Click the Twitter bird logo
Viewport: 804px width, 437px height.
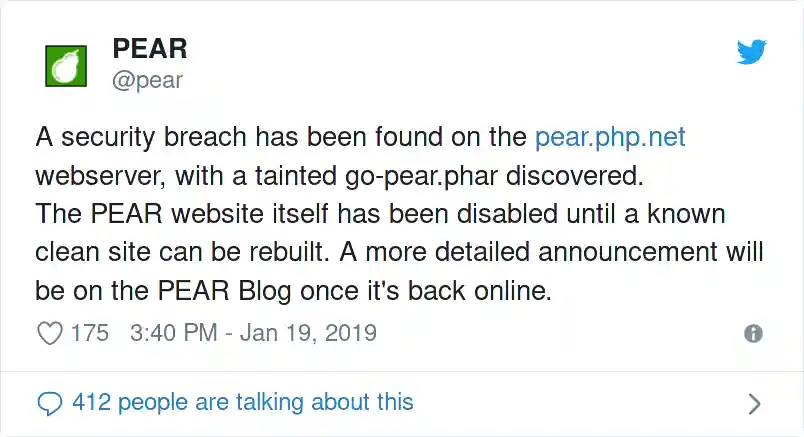(751, 52)
